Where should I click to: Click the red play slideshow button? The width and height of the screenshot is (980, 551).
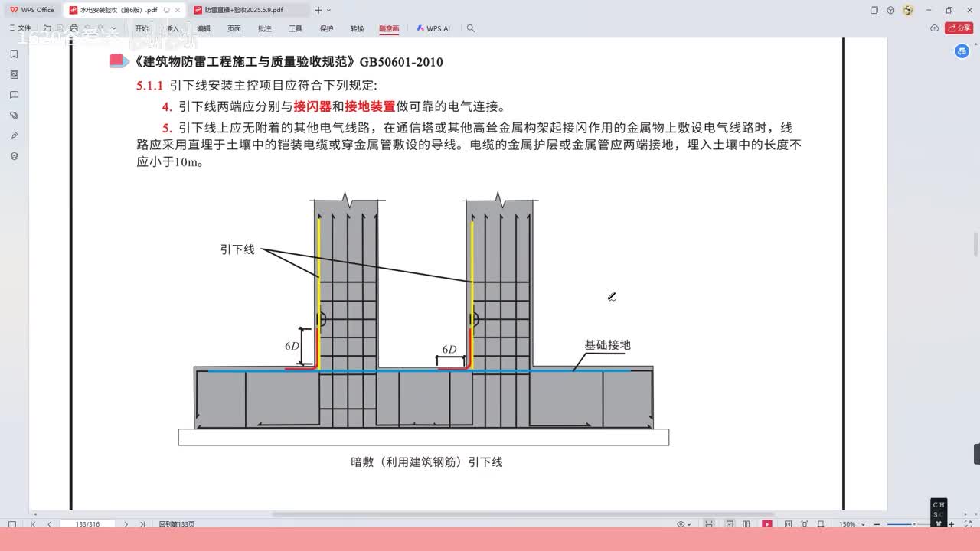pyautogui.click(x=767, y=524)
